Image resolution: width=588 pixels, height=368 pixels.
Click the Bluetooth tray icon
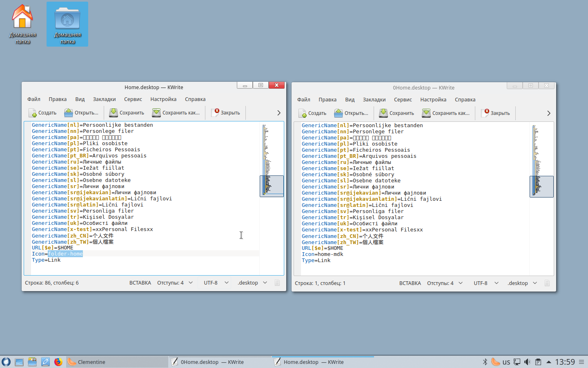pyautogui.click(x=485, y=362)
